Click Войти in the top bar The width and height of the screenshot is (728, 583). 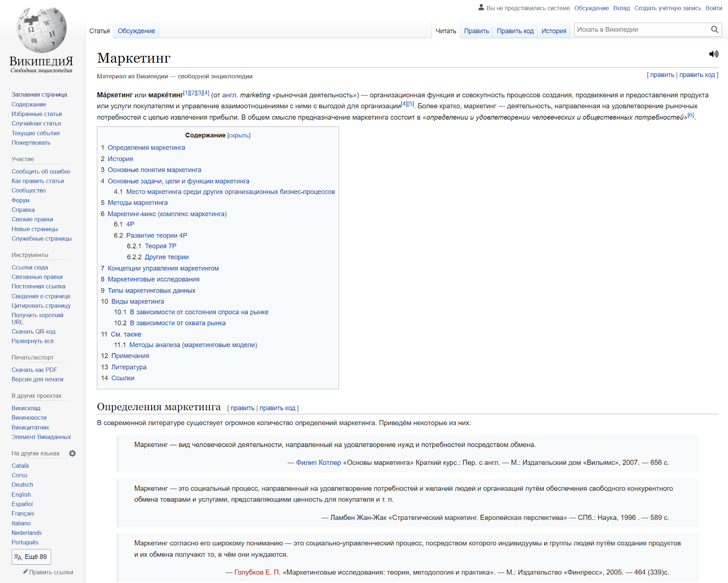point(714,8)
